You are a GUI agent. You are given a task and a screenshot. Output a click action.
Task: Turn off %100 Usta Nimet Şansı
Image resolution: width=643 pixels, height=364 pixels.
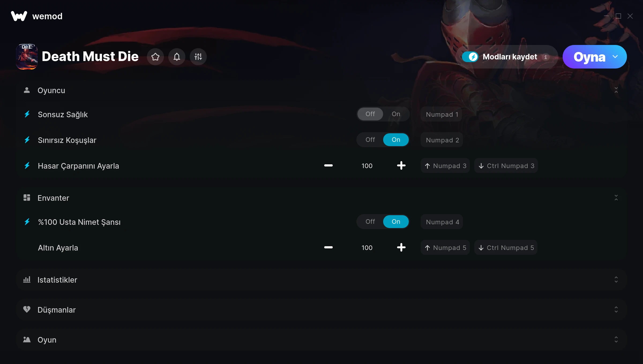(370, 222)
